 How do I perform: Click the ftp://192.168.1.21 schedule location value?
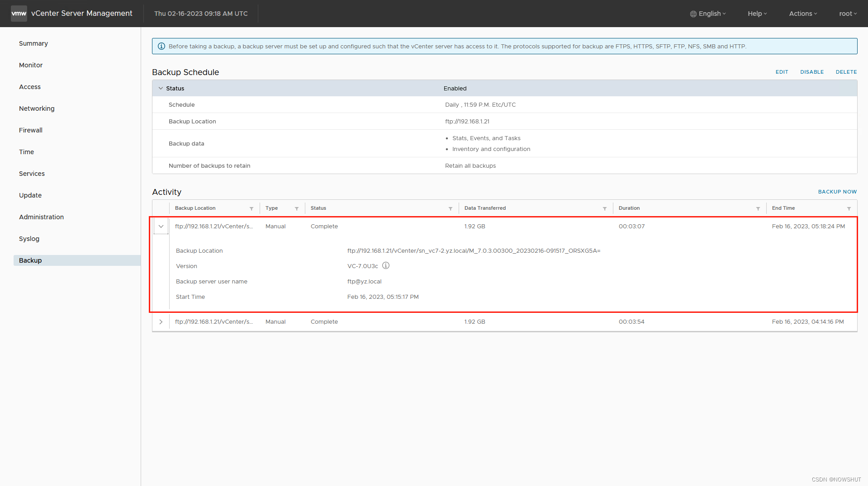pyautogui.click(x=467, y=122)
